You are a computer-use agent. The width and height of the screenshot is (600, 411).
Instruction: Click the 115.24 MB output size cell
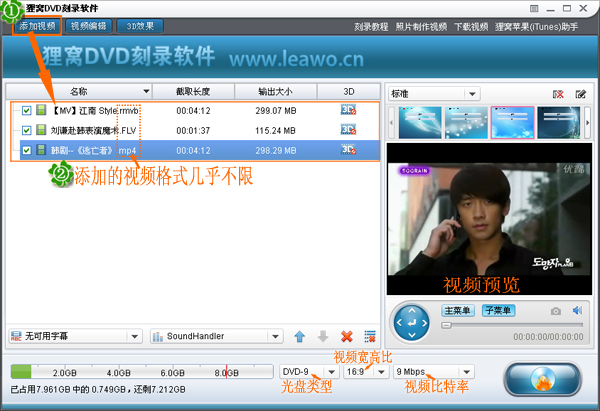(276, 130)
